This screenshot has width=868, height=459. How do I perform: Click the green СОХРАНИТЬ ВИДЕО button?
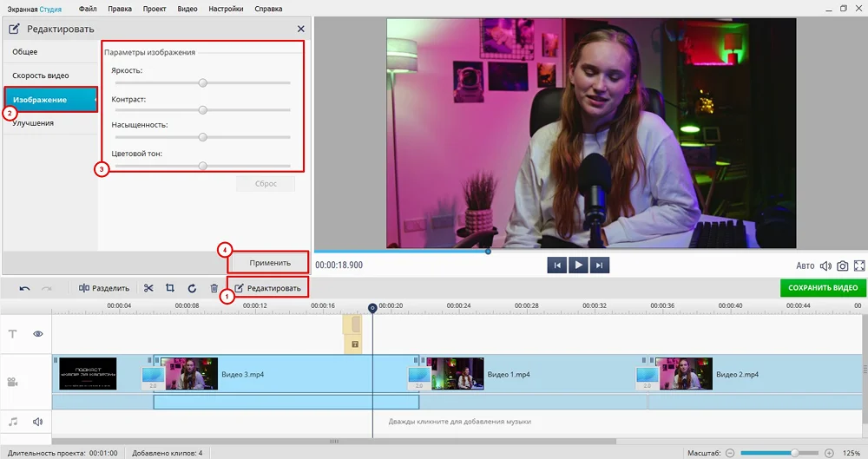coord(822,288)
